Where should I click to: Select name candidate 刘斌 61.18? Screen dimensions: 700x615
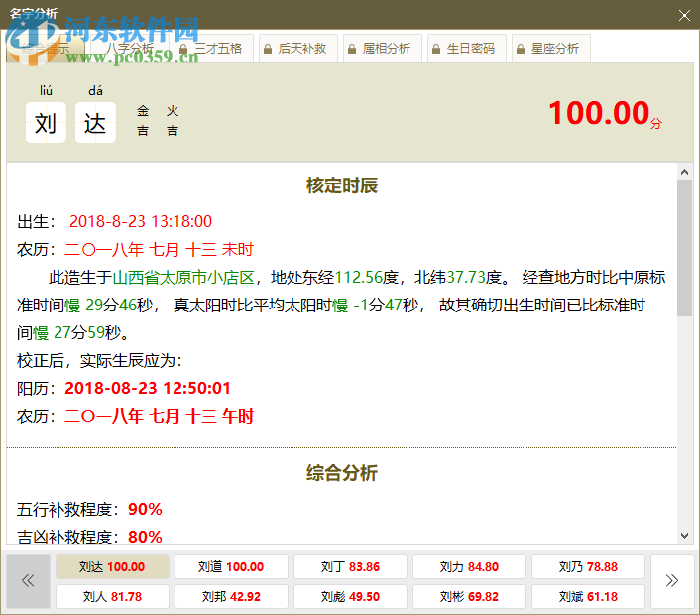click(588, 597)
